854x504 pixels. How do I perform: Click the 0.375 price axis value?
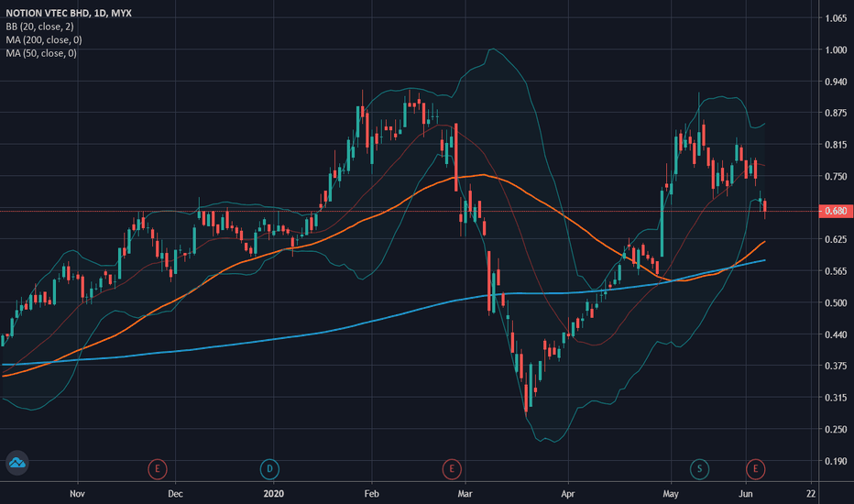click(836, 367)
